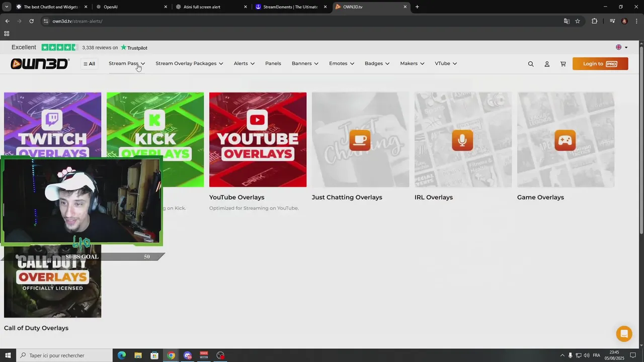Image resolution: width=644 pixels, height=362 pixels.
Task: Expand the Makers dropdown
Action: [412, 63]
